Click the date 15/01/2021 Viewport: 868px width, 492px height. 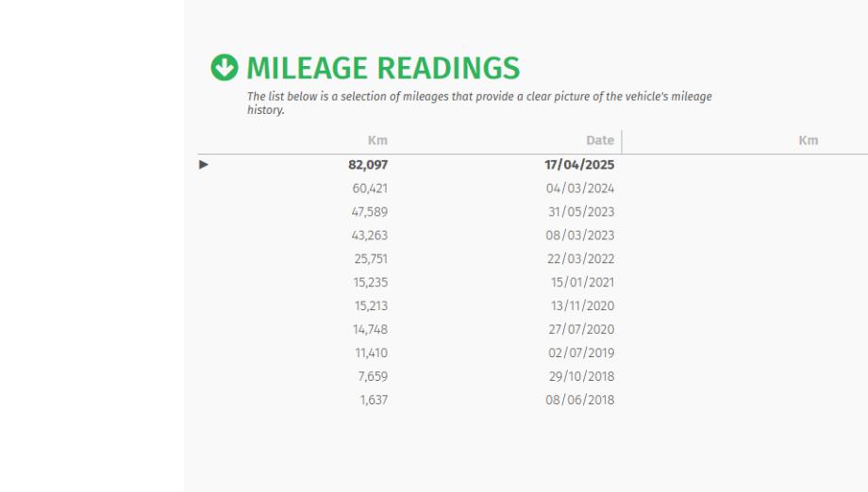582,283
